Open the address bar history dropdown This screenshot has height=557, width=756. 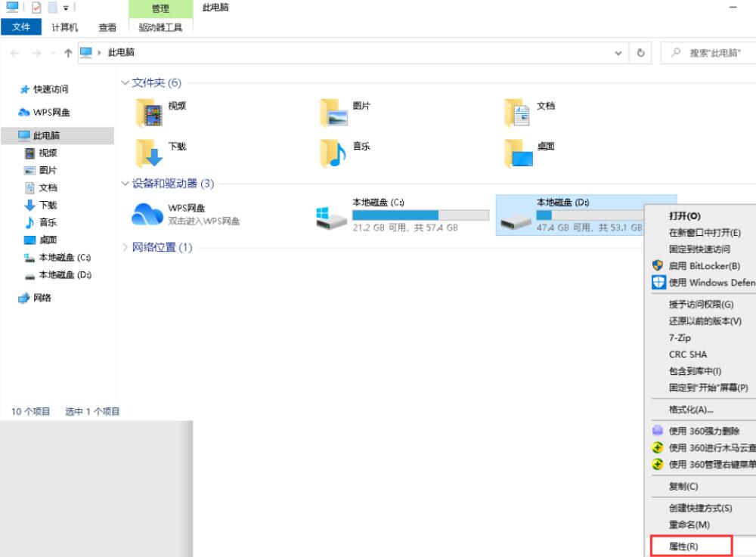tap(618, 53)
